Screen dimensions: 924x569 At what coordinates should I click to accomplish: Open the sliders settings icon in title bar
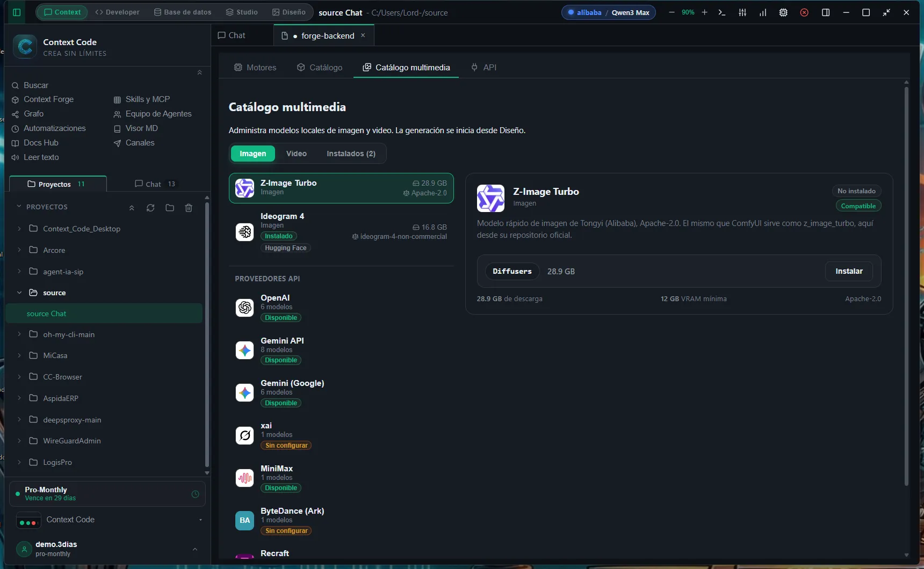click(x=742, y=12)
